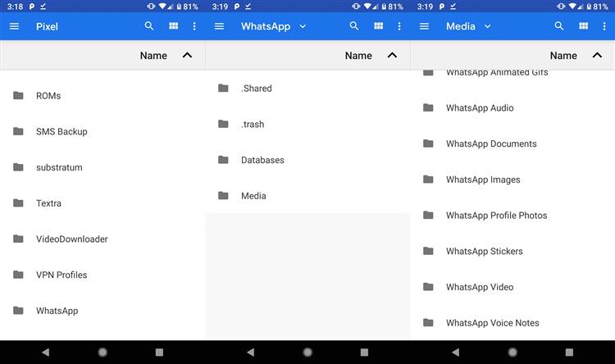Expand Media title breadcrumb dropdown
The image size is (615, 364).
(x=488, y=26)
